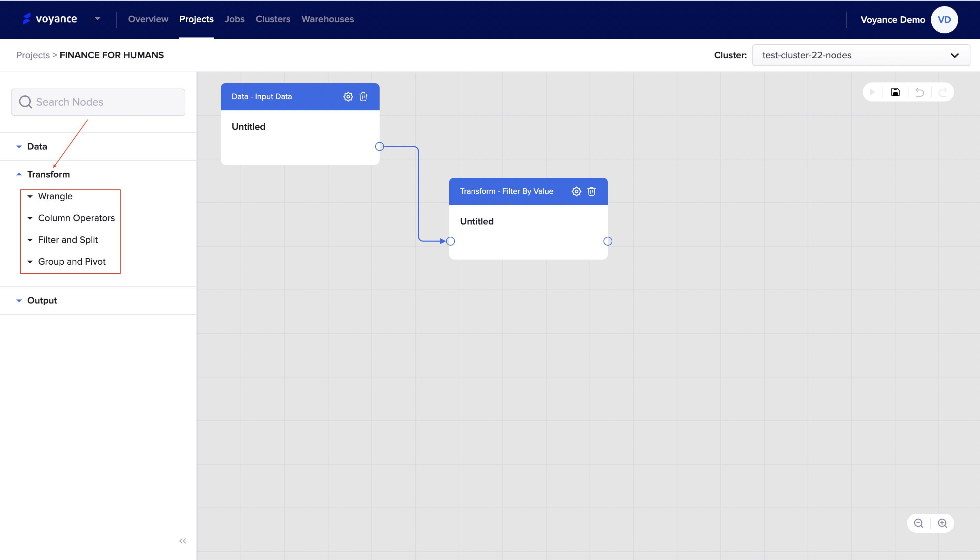Image resolution: width=980 pixels, height=560 pixels.
Task: Run the workflow with play button
Action: [x=872, y=92]
